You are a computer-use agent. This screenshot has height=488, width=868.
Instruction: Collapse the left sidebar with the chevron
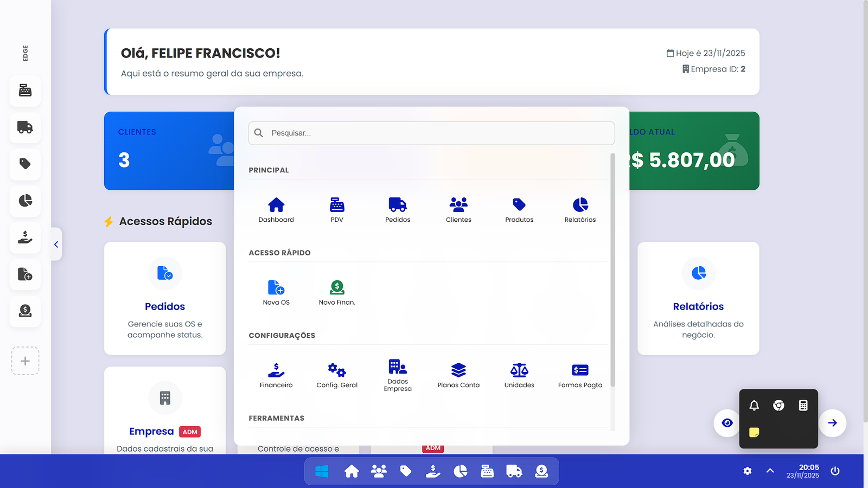(56, 245)
